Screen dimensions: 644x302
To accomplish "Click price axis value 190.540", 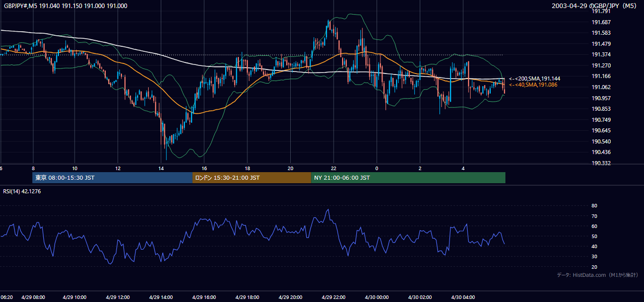I will point(601,141).
